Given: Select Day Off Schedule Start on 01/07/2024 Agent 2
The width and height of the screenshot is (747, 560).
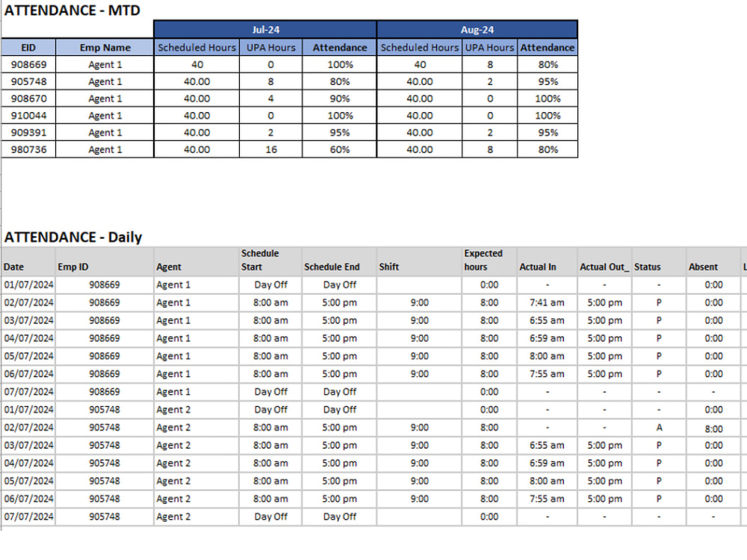Looking at the screenshot, I should coord(270,409).
